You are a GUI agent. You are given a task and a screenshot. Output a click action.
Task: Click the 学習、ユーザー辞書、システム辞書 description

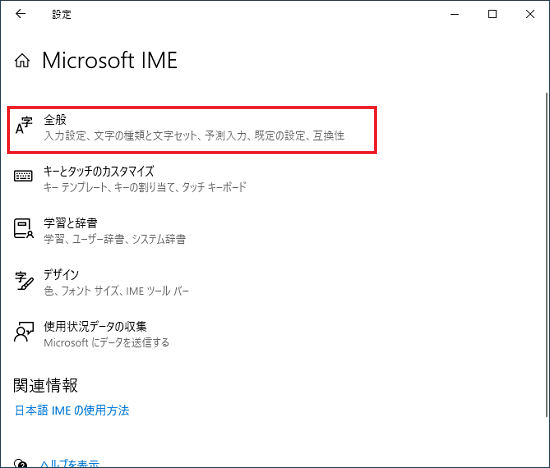[x=115, y=239]
